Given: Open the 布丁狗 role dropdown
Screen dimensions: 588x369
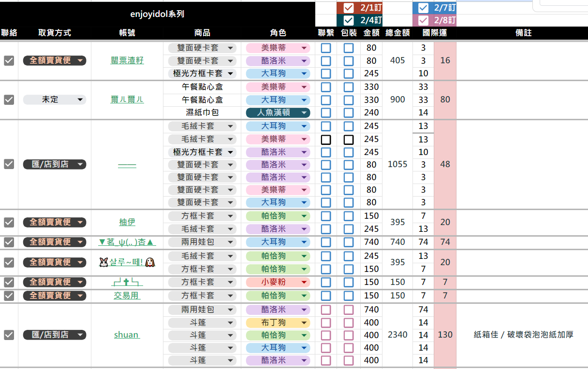Looking at the screenshot, I should (278, 322).
